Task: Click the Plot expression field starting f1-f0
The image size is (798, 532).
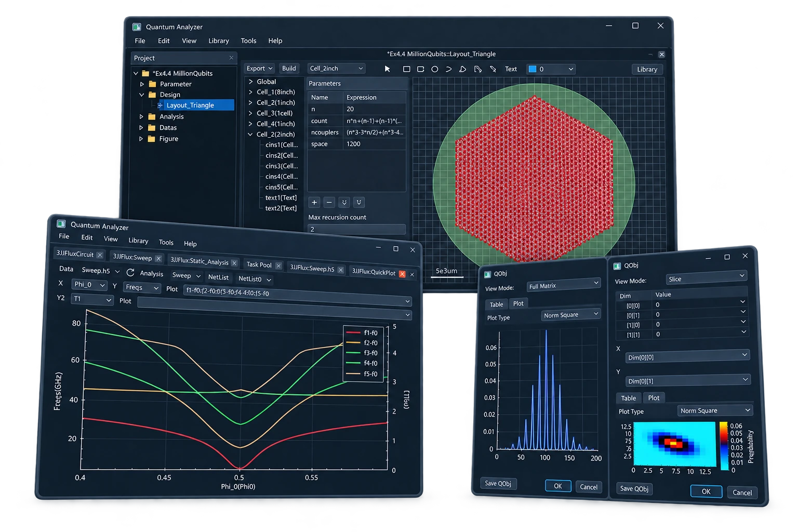Action: click(298, 296)
